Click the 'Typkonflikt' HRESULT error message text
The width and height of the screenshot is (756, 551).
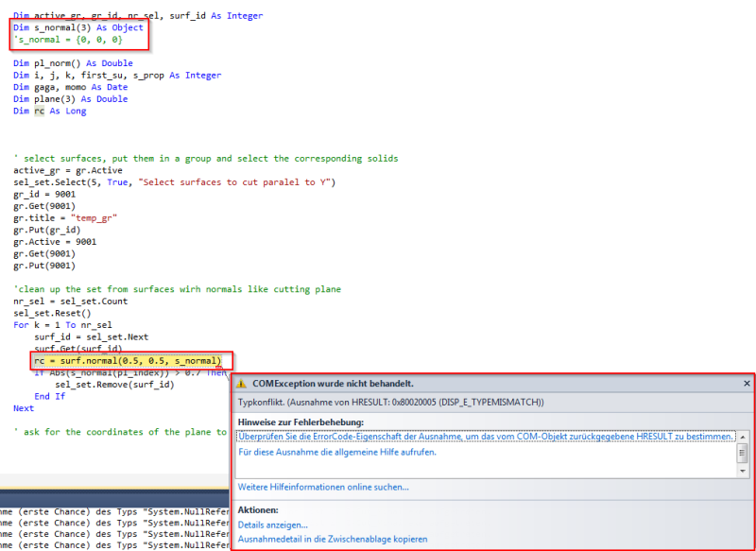(391, 402)
